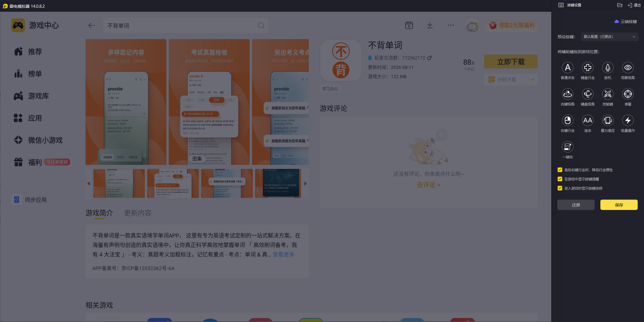
Task: Select the 键盘视角 keyboard-view icon
Action: click(x=587, y=94)
